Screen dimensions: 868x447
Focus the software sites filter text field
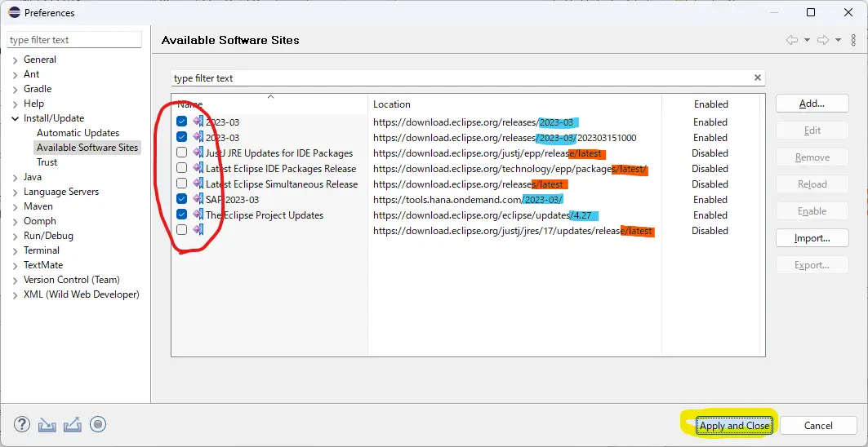[462, 78]
